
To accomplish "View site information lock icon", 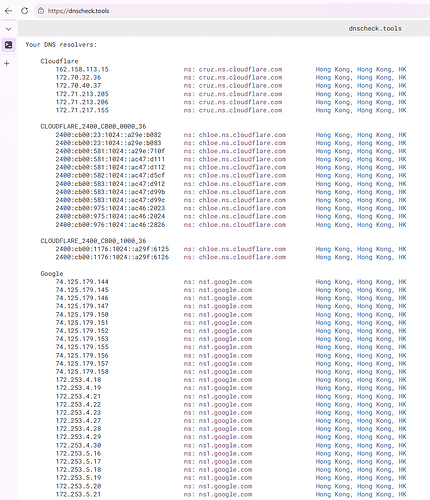I will [x=41, y=11].
